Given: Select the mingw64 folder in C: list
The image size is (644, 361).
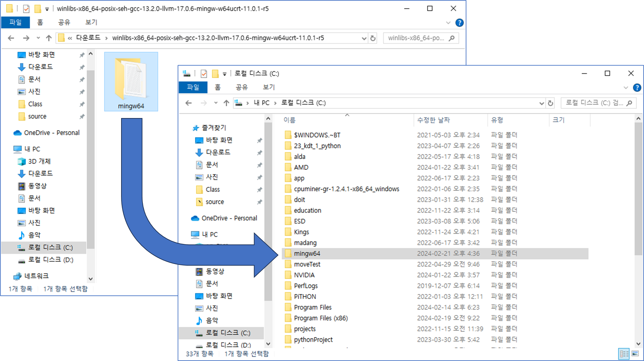Looking at the screenshot, I should pos(307,253).
